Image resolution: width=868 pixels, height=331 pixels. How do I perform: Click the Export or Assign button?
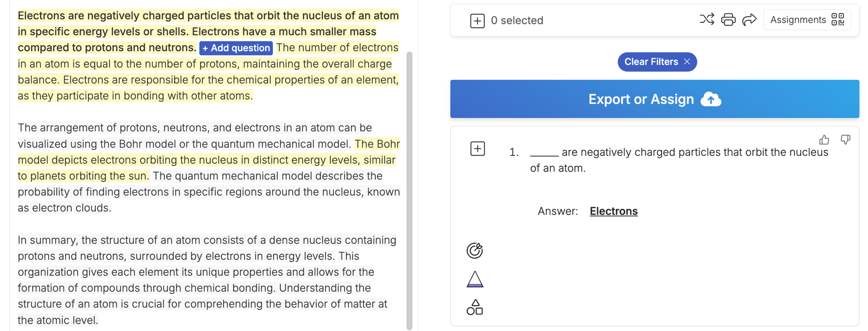tap(641, 99)
